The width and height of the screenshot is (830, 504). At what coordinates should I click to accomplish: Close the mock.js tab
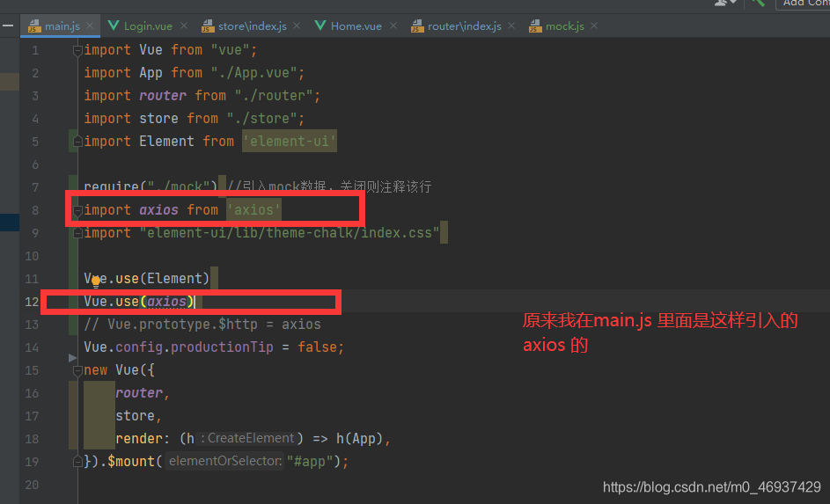594,26
